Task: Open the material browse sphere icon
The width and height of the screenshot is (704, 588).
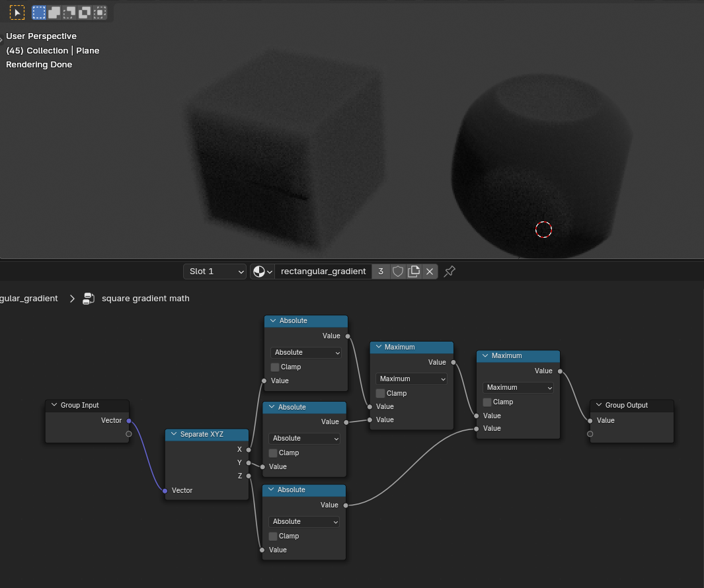Action: [x=262, y=272]
